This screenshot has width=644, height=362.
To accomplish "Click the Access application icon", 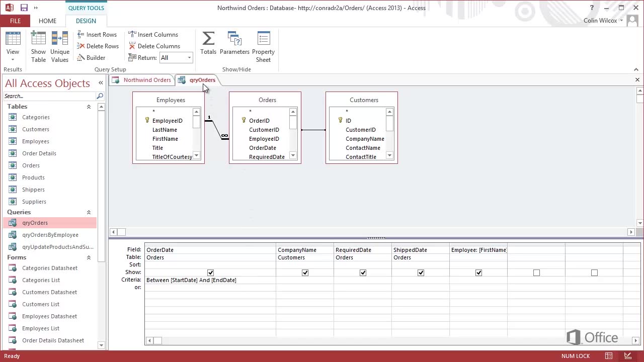I will tap(9, 8).
